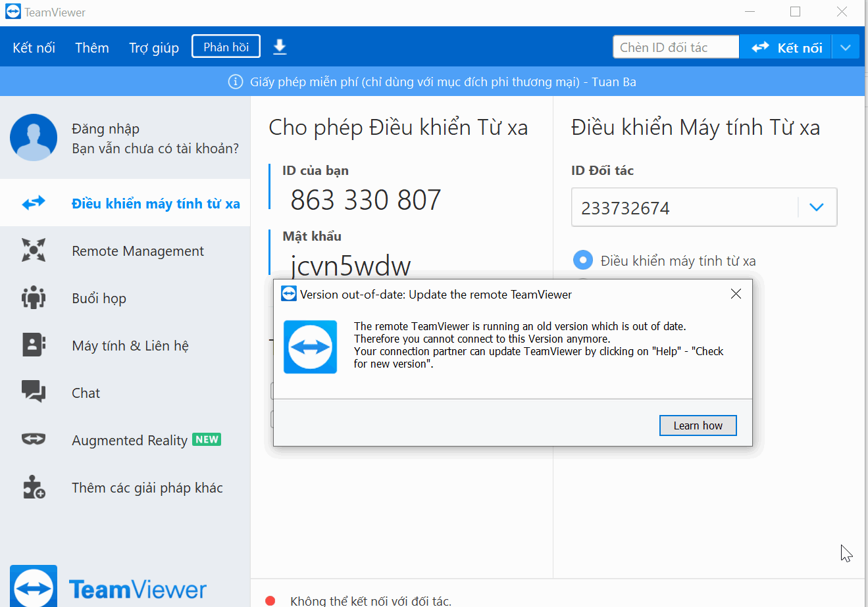This screenshot has height=607, width=868.
Task: Select the Điều khiển máy tính từ xa radio button
Action: (582, 260)
